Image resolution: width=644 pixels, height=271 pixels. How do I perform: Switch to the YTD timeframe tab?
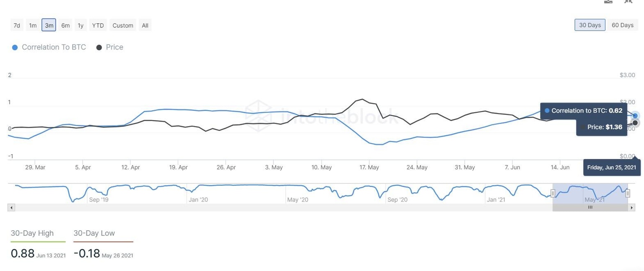(x=98, y=25)
